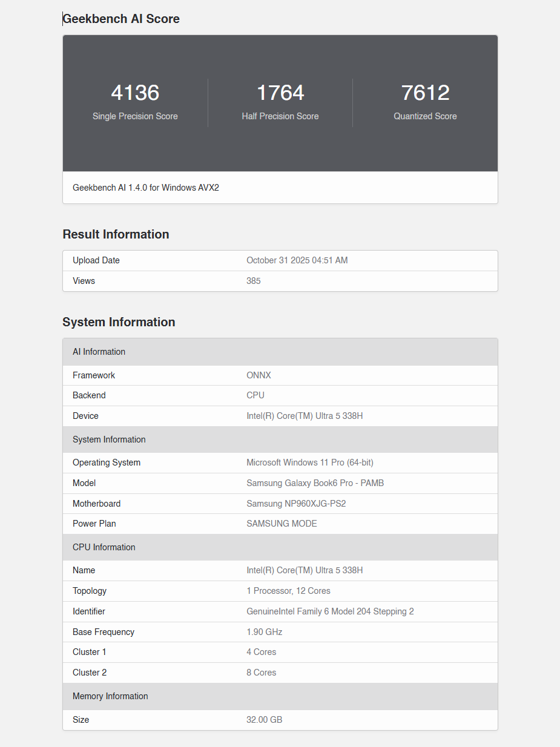Click the Model value Samsung Galaxy Book6 Pro
This screenshot has height=747, width=560.
coord(315,483)
